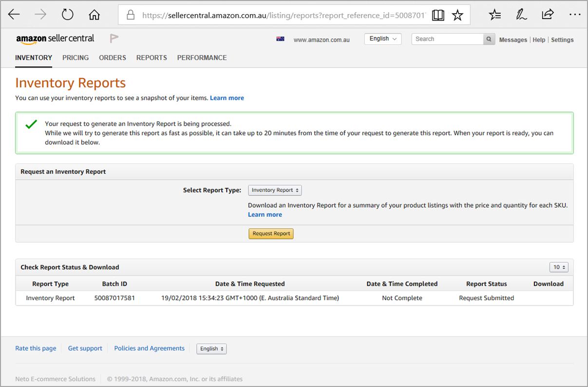Screen dimensions: 588x387
Task: Click the Date & Time Requested header
Action: [250, 284]
